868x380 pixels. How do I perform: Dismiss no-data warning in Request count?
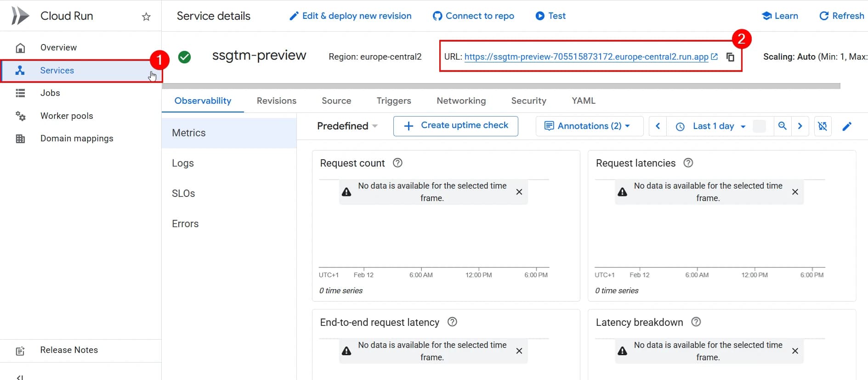519,192
